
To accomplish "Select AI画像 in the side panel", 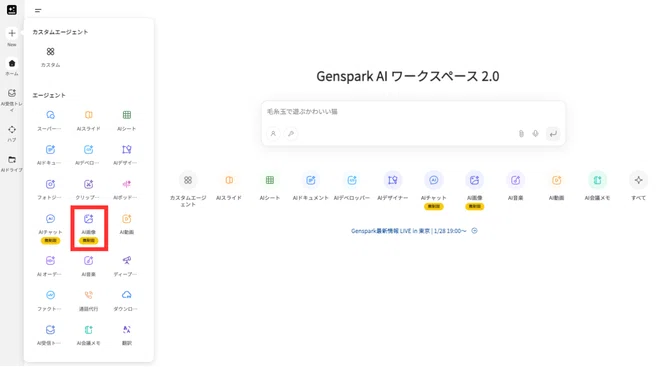I will point(89,228).
